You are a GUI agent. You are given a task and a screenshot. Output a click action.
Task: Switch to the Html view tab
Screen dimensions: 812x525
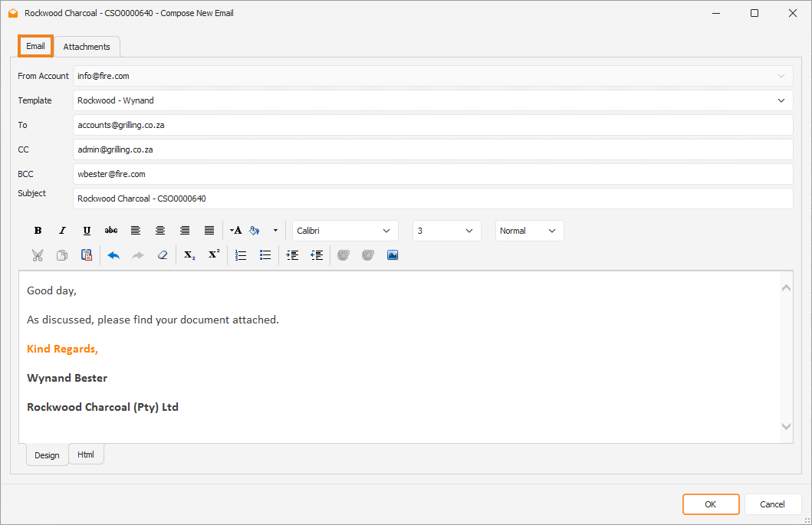[x=86, y=454]
